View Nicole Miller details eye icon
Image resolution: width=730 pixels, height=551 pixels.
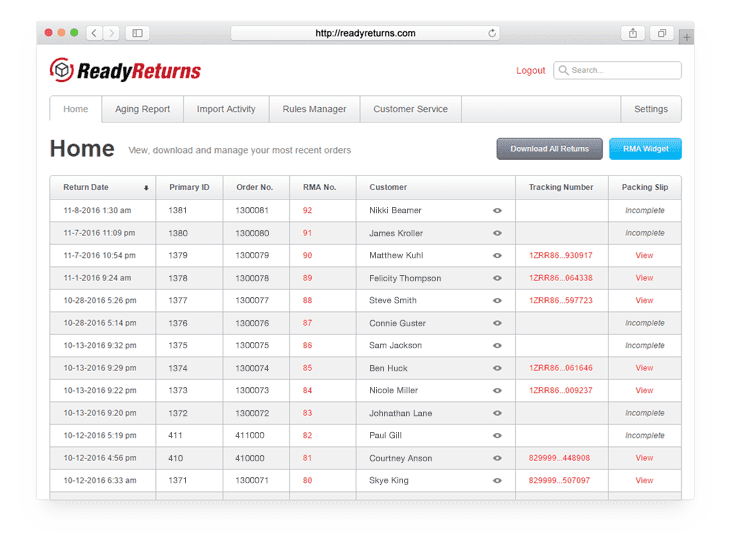coord(497,390)
